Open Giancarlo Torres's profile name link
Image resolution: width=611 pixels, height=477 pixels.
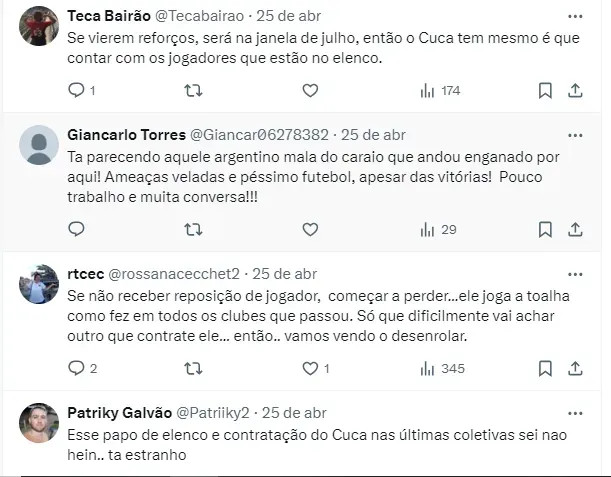[x=126, y=134]
